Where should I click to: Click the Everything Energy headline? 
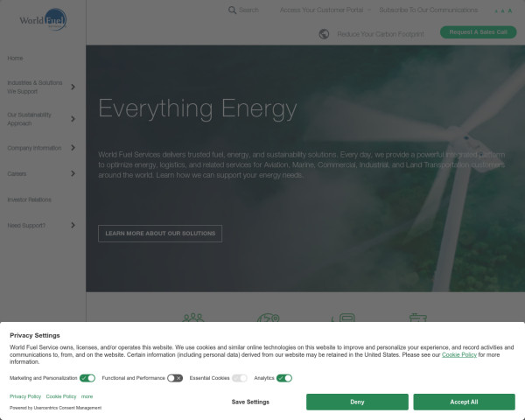click(198, 108)
